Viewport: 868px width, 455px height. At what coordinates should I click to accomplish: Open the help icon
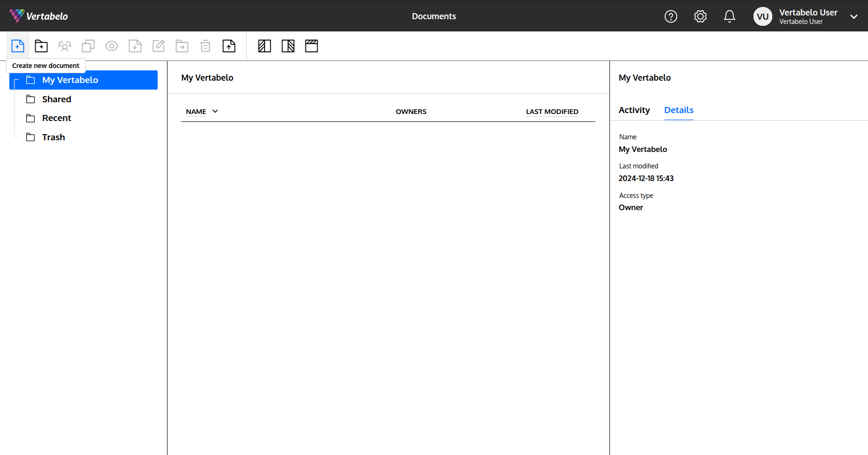tap(670, 16)
